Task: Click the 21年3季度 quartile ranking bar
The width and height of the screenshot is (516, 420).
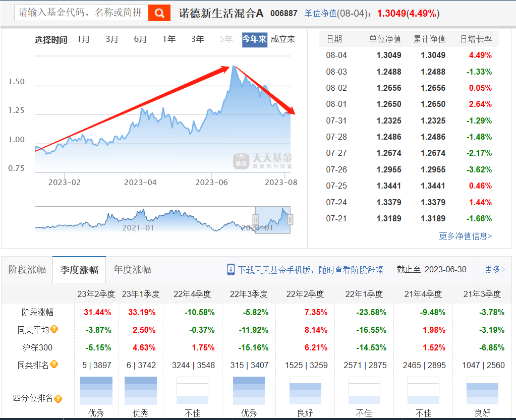Action: pos(482,390)
